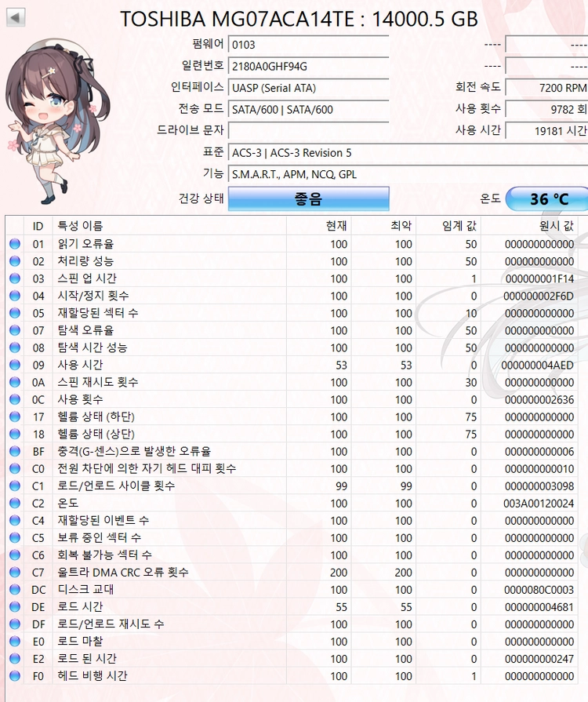This screenshot has height=702, width=588.
Task: Click the ID column header
Action: tap(38, 226)
